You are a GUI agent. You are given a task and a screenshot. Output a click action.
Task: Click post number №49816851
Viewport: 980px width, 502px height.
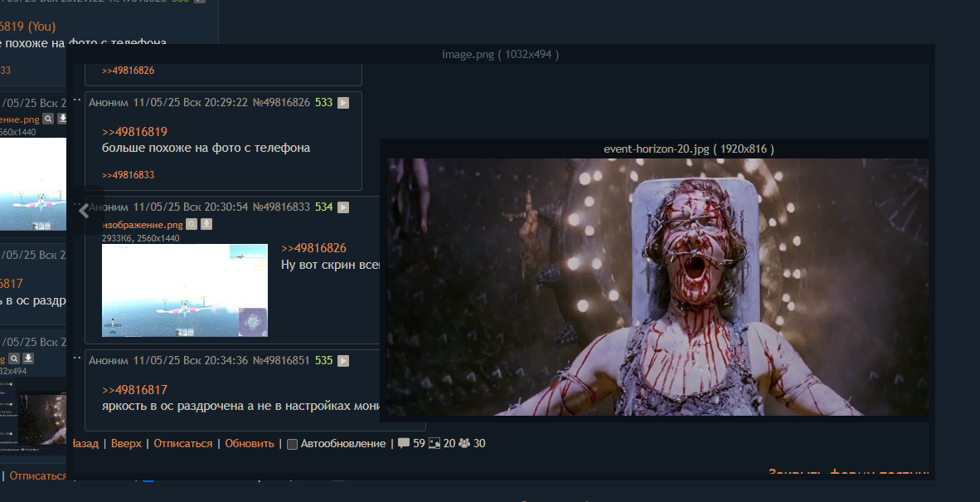(x=281, y=361)
